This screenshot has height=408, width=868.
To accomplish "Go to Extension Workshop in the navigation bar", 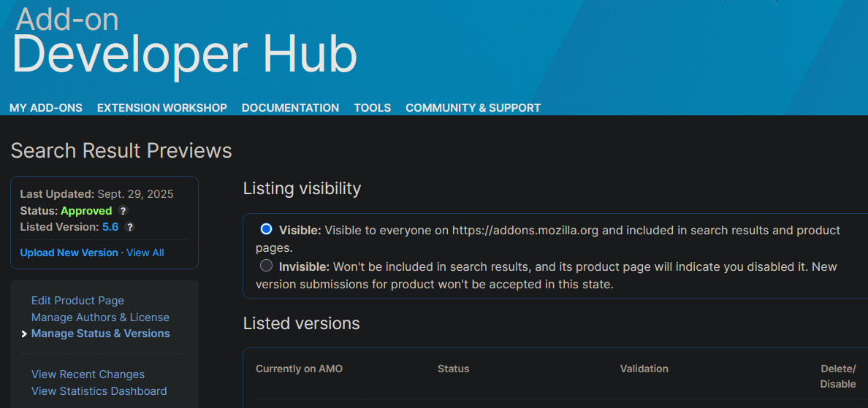I will (162, 108).
